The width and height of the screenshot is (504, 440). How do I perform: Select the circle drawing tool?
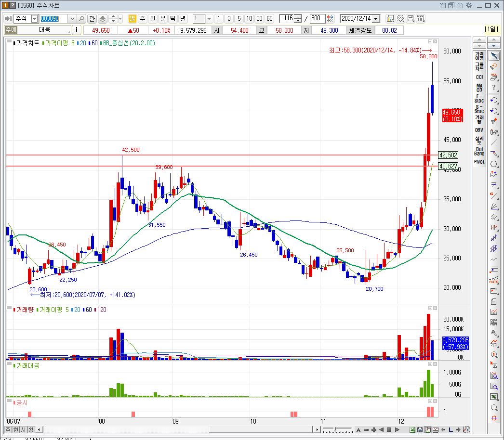coord(494,164)
